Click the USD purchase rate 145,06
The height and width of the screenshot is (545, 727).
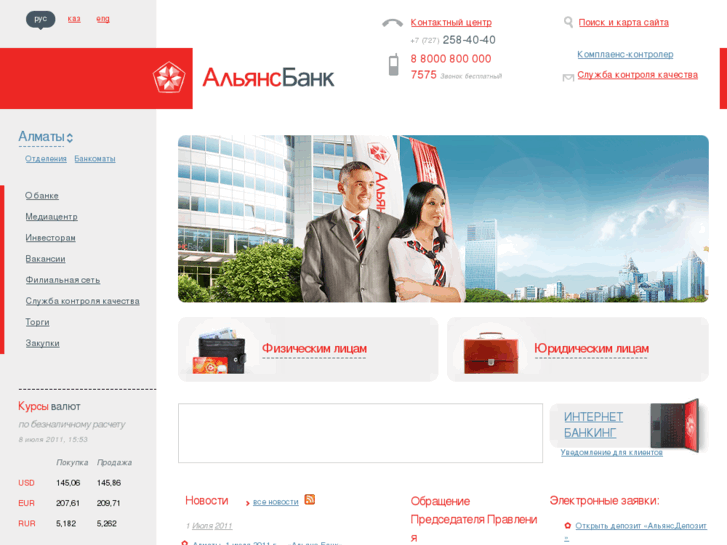click(68, 483)
